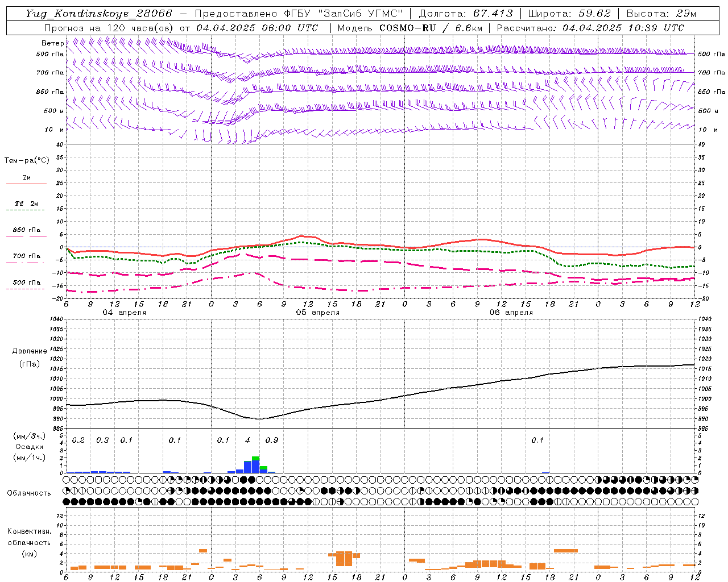
Task: Click the 850 гПа entry in temperature legend
Action: (27, 230)
